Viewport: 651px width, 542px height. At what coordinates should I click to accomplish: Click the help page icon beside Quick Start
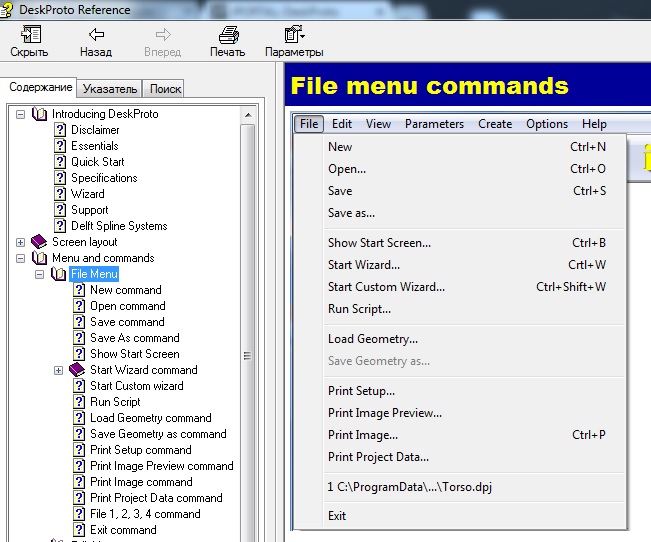point(60,162)
